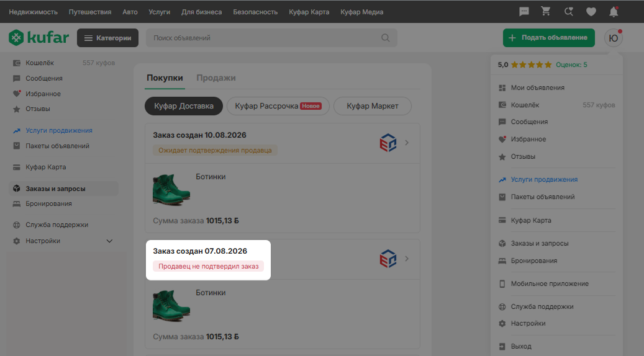This screenshot has width=644, height=356.
Task: Open Сообщения in profile dropdown
Action: tap(529, 122)
